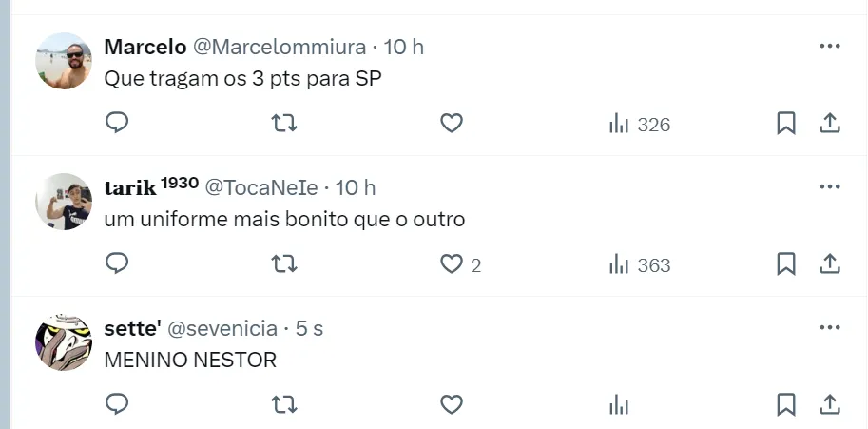Reply to tarik's uniforme tweet
The height and width of the screenshot is (429, 868).
[117, 263]
